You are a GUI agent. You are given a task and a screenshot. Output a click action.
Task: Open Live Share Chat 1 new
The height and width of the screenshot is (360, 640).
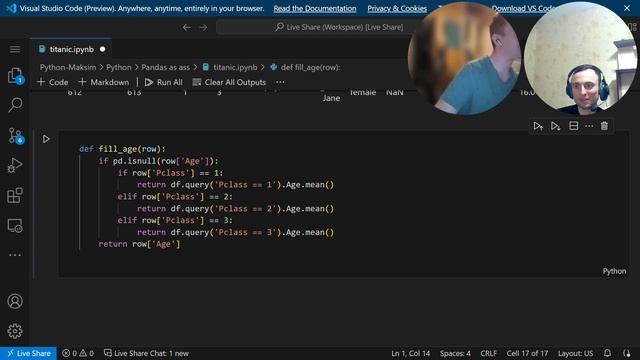[146, 353]
